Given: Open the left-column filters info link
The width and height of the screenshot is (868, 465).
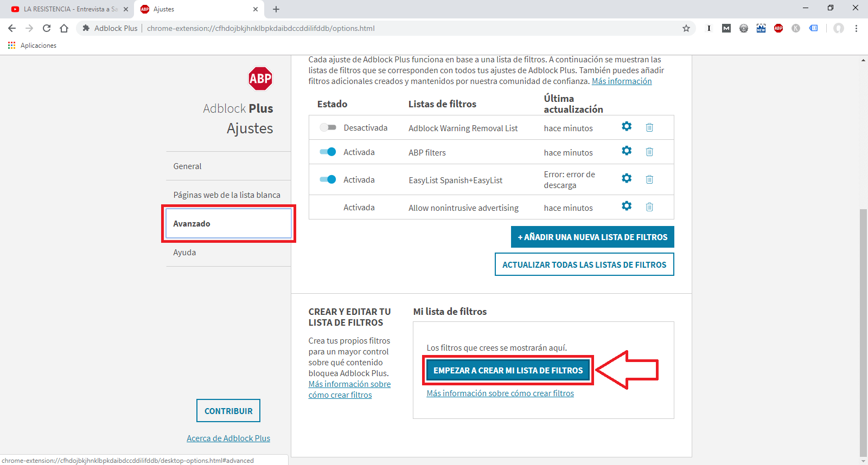Looking at the screenshot, I should tap(349, 389).
